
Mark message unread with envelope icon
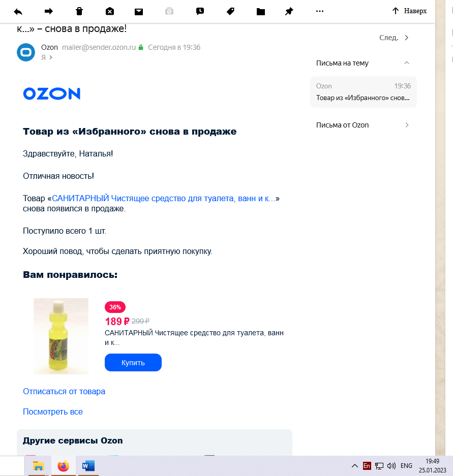pyautogui.click(x=139, y=12)
